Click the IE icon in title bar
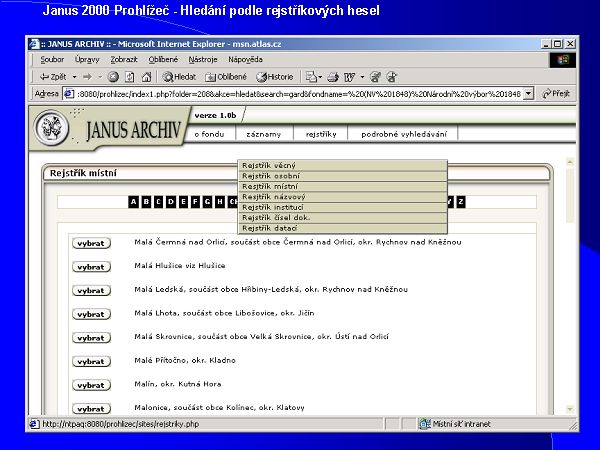This screenshot has width=600, height=450. pyautogui.click(x=34, y=44)
